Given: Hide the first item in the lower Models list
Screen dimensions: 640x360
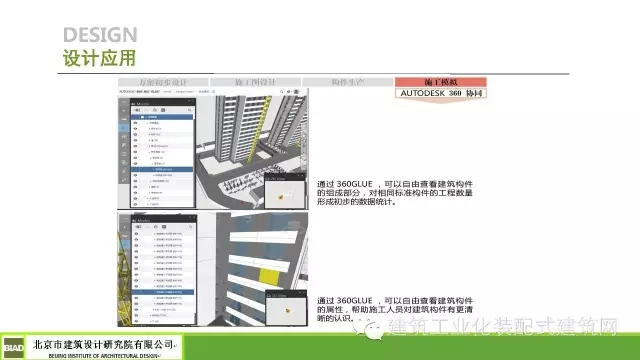Looking at the screenshot, I should tap(136, 234).
